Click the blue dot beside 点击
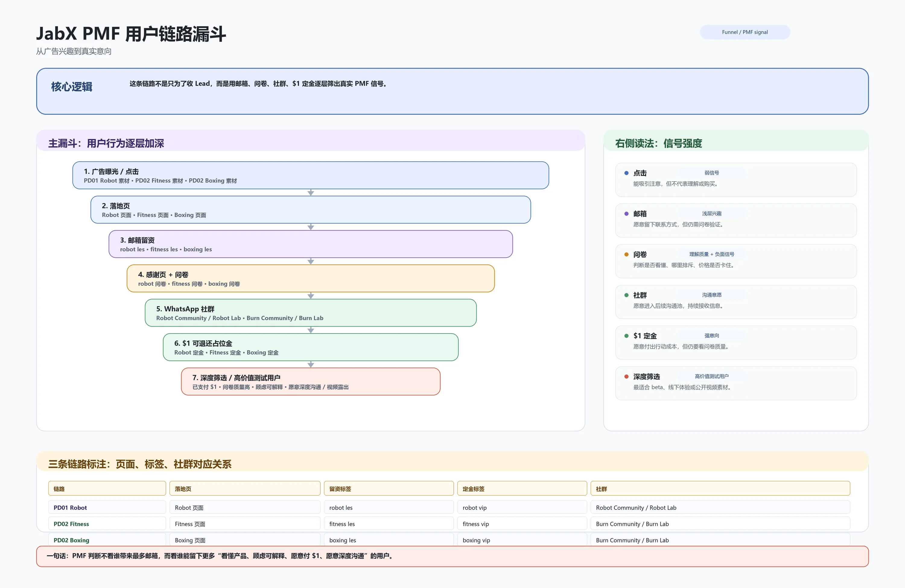The width and height of the screenshot is (905, 588). (x=626, y=173)
